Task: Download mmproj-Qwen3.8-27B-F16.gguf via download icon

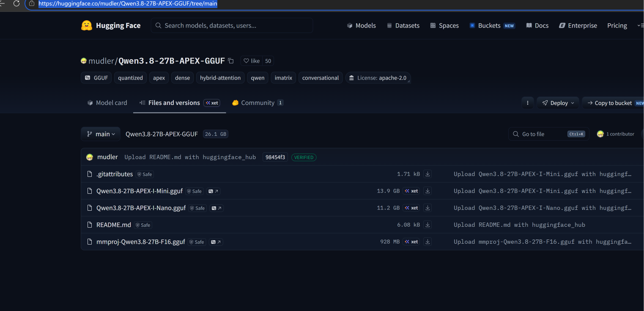Action: point(428,242)
